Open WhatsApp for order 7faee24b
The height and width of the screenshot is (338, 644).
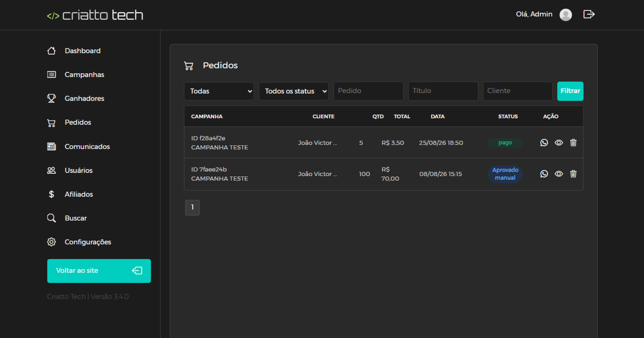tap(544, 174)
